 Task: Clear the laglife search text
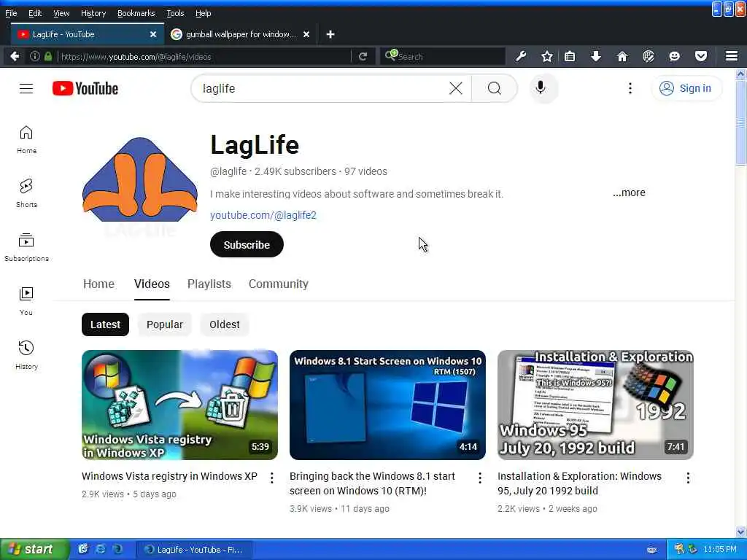(455, 88)
